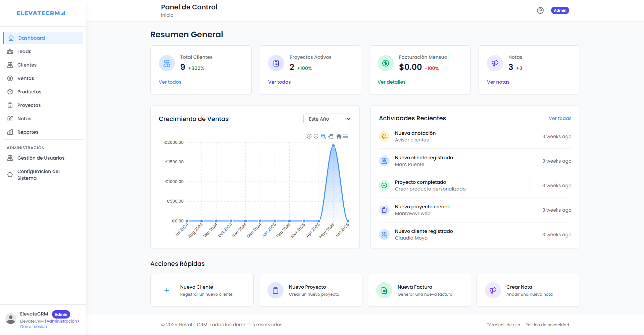Open the chart export menu
644x335 pixels.
[x=346, y=136]
